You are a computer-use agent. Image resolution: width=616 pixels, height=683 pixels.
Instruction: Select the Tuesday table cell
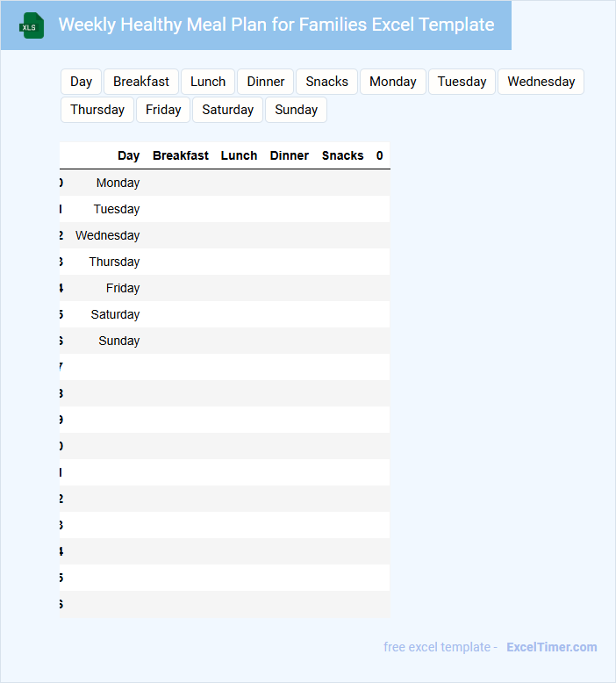117,209
